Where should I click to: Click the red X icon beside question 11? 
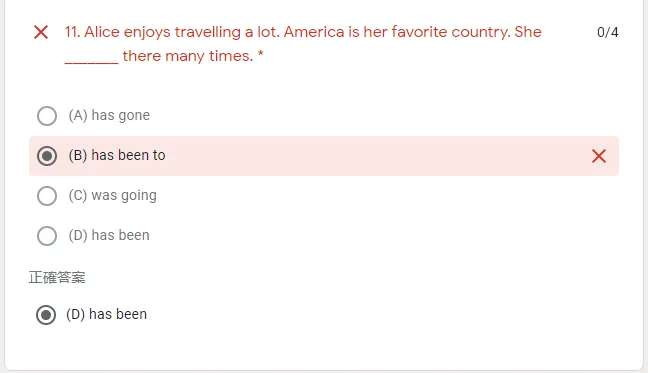click(41, 32)
